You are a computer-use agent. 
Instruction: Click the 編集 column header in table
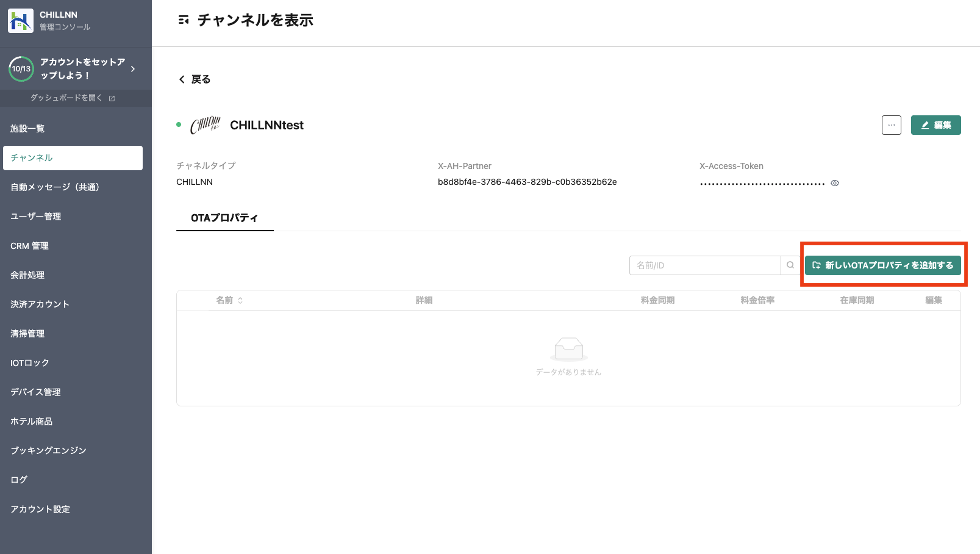pyautogui.click(x=934, y=300)
